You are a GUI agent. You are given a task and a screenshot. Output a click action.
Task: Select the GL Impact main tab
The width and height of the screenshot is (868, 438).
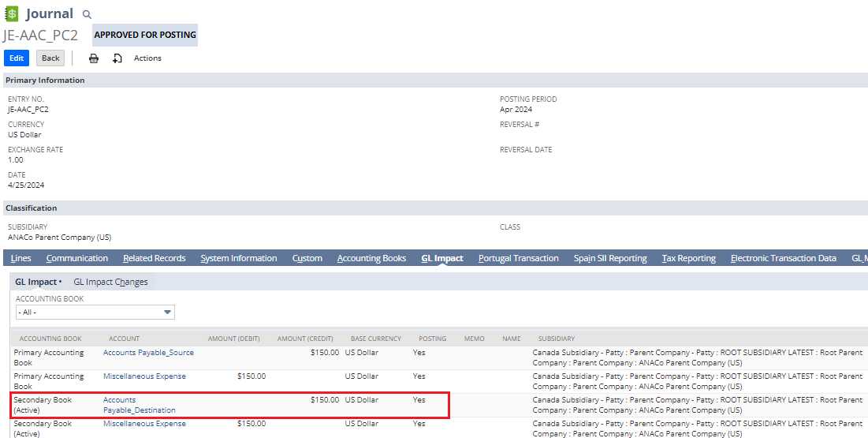442,258
